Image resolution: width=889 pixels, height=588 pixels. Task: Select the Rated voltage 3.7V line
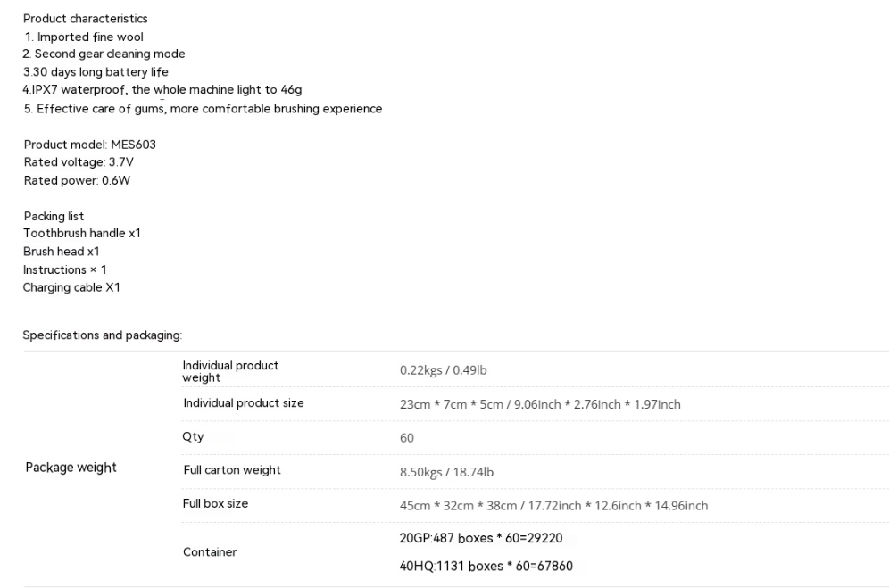pos(79,162)
